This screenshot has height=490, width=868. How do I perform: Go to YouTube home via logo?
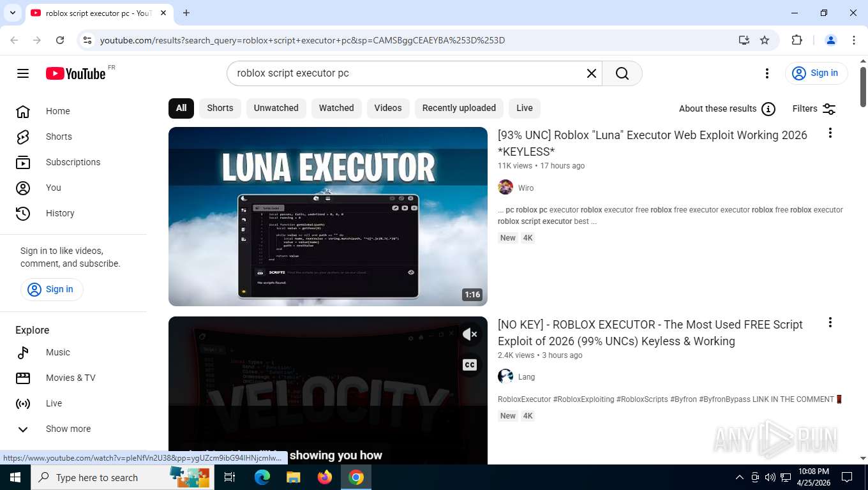[x=75, y=73]
